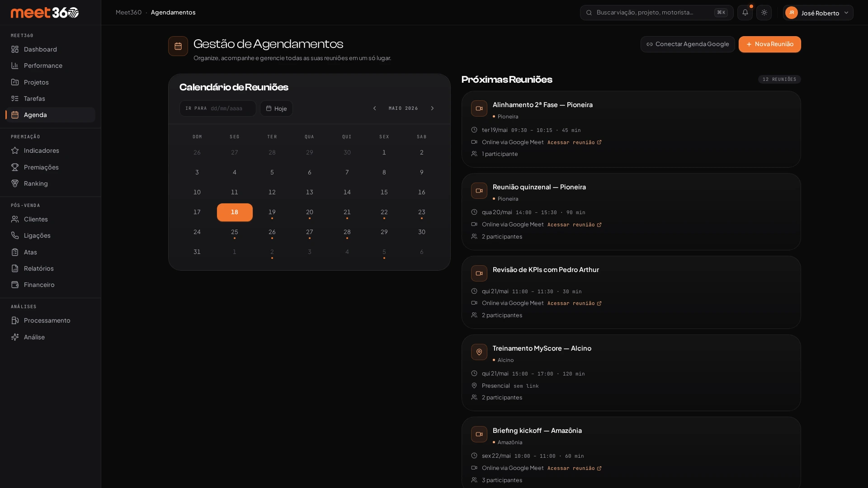Click video icon of Briefing kickoff card
The image size is (868, 488).
[x=479, y=434]
